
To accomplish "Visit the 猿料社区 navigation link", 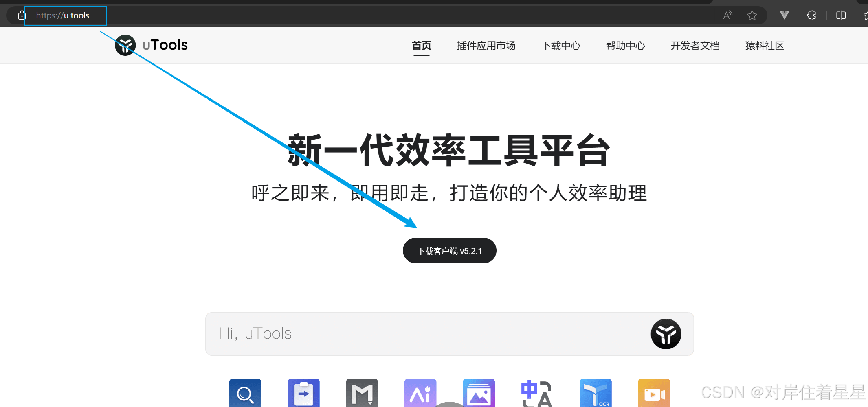I will 765,46.
